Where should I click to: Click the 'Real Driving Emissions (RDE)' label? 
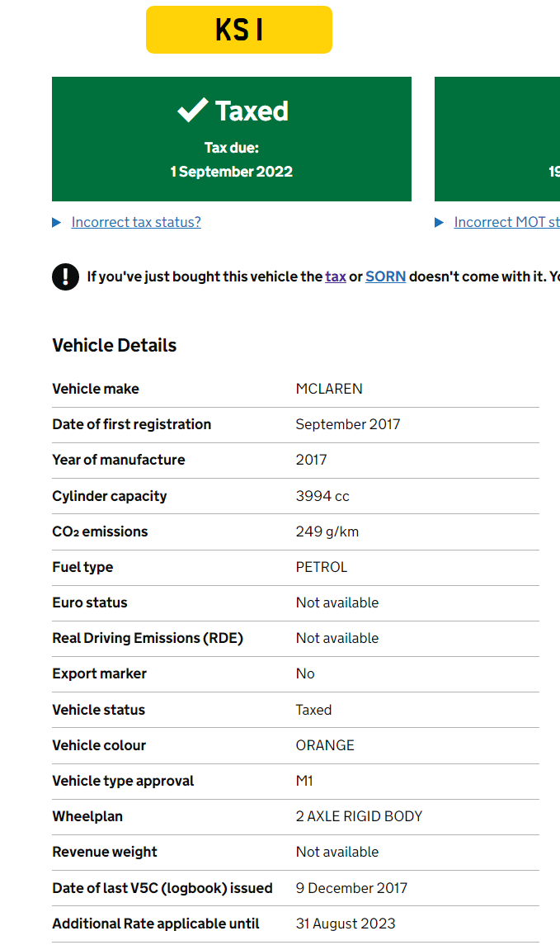(x=148, y=638)
